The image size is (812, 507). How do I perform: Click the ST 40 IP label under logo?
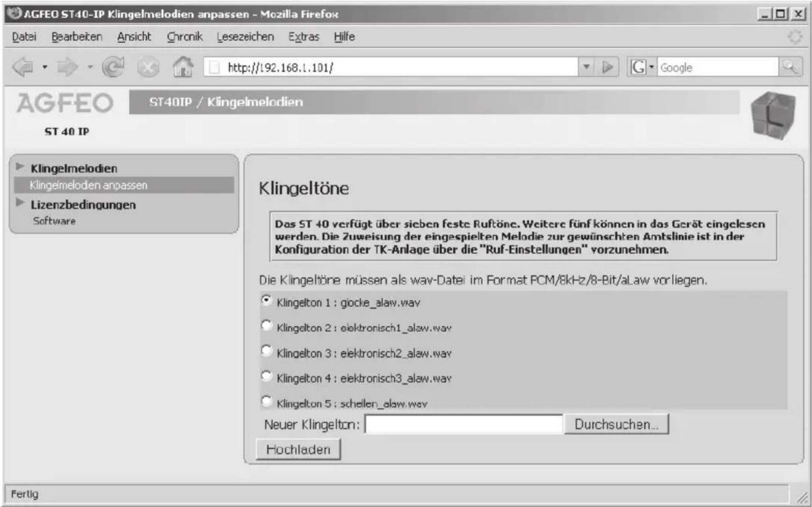coord(67,131)
